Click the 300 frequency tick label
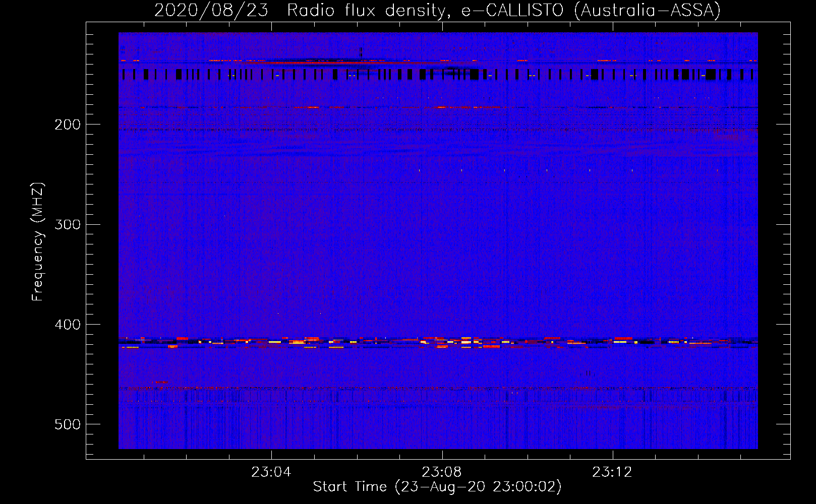This screenshot has height=504, width=816. click(68, 224)
